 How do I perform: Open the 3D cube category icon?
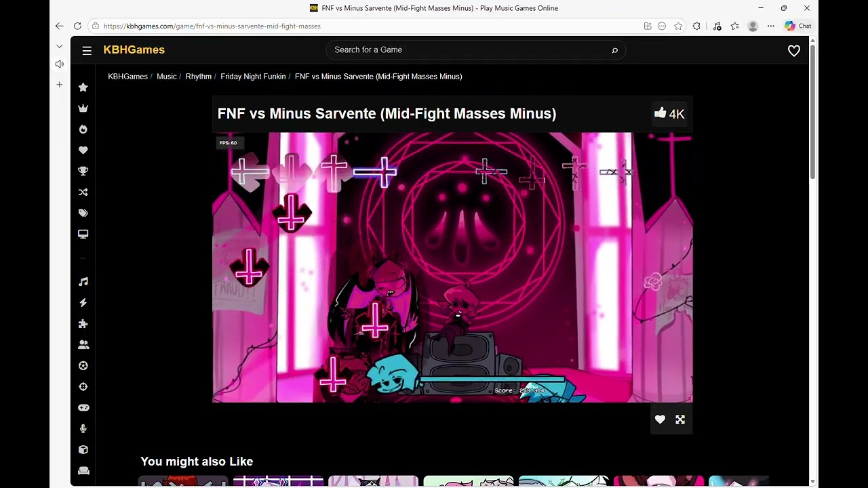pos(83,449)
